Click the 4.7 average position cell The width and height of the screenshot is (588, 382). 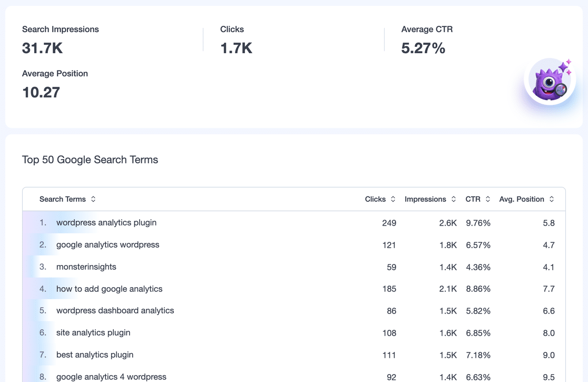[548, 245]
